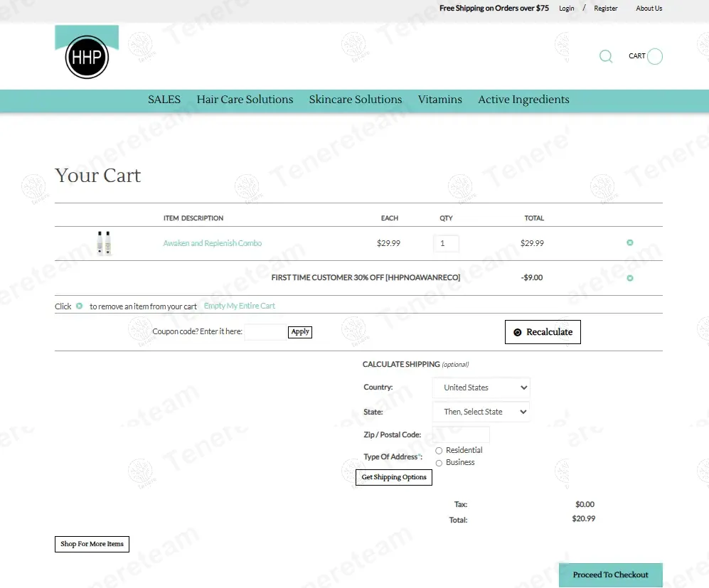This screenshot has height=588, width=709.
Task: Click the Recalculate button
Action: tap(543, 332)
